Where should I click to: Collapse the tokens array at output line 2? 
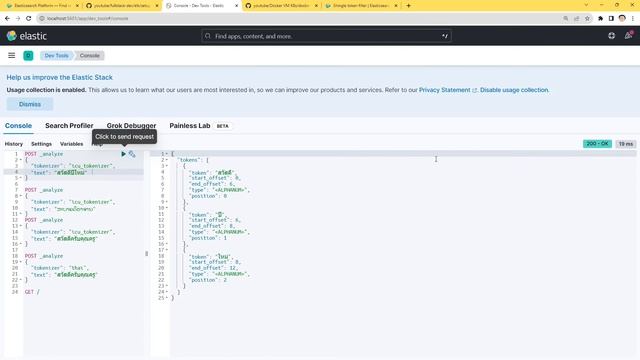(167, 160)
